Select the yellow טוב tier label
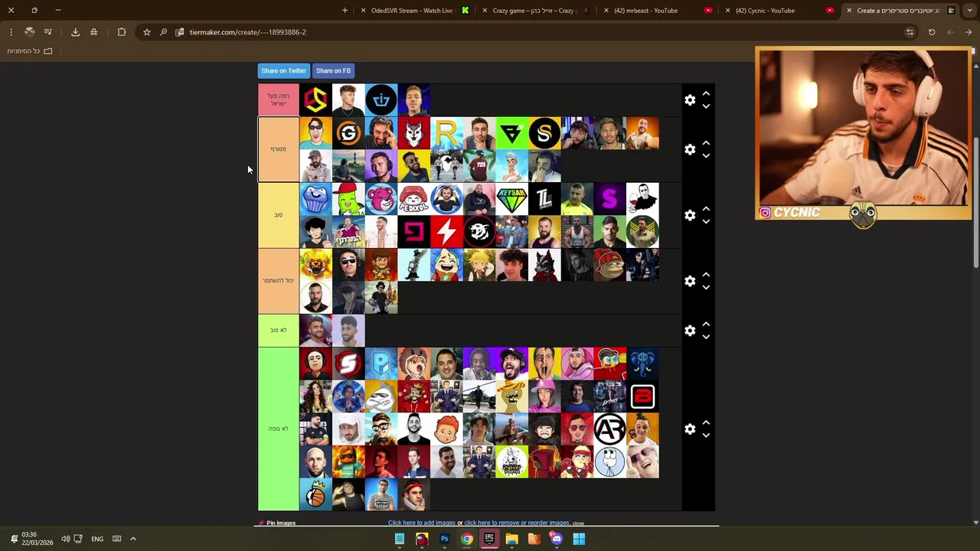 click(x=278, y=215)
